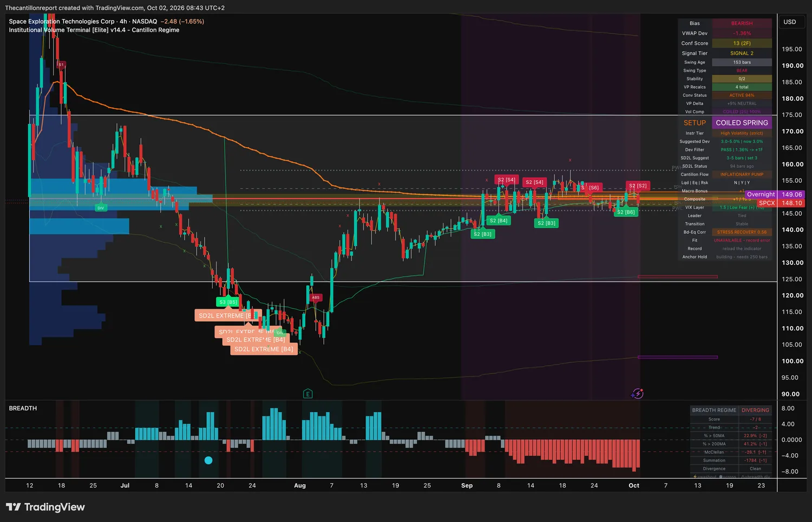Click the UNAVAILABLE - record error value
This screenshot has width=812, height=522.
(742, 240)
